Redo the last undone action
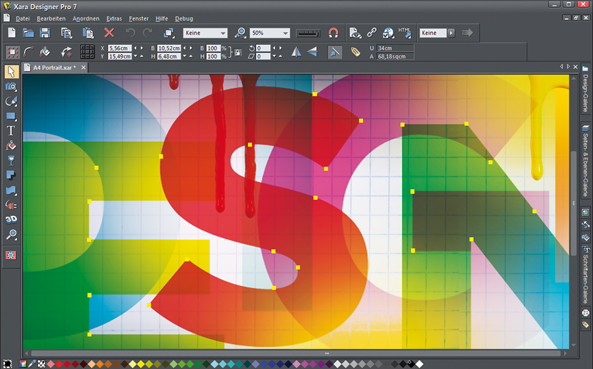 point(147,33)
